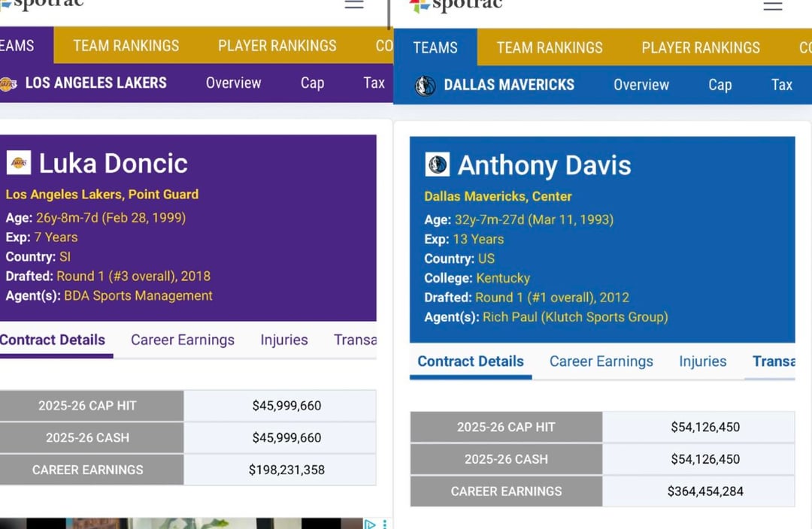Click the Lakers logo next to Luka Doncic
812x529 pixels.
coord(19,163)
